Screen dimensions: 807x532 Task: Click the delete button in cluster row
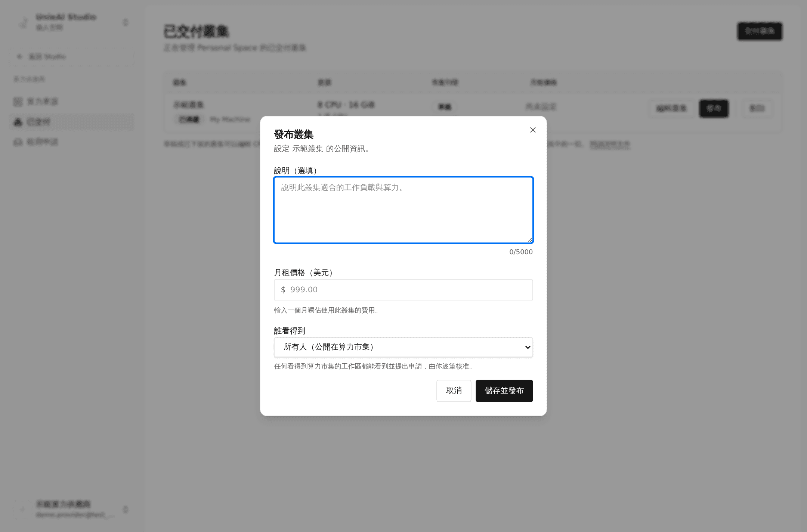click(757, 109)
